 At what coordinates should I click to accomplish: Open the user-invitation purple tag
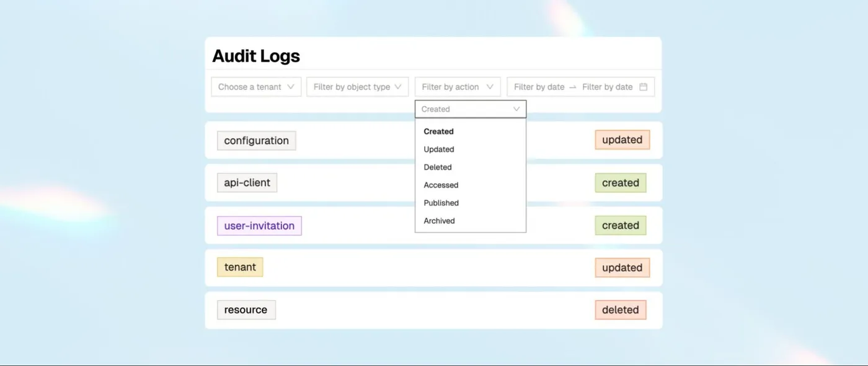(259, 226)
